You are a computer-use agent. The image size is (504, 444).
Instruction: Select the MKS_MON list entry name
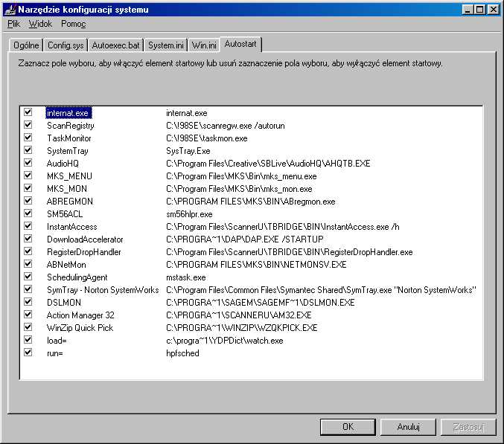(x=67, y=189)
